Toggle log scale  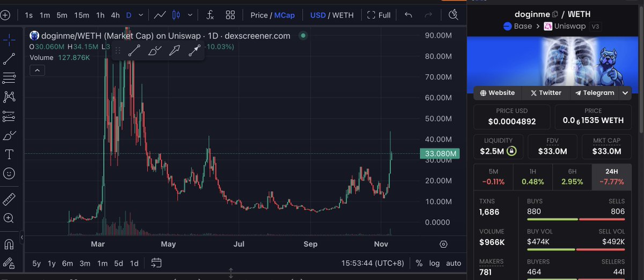435,263
